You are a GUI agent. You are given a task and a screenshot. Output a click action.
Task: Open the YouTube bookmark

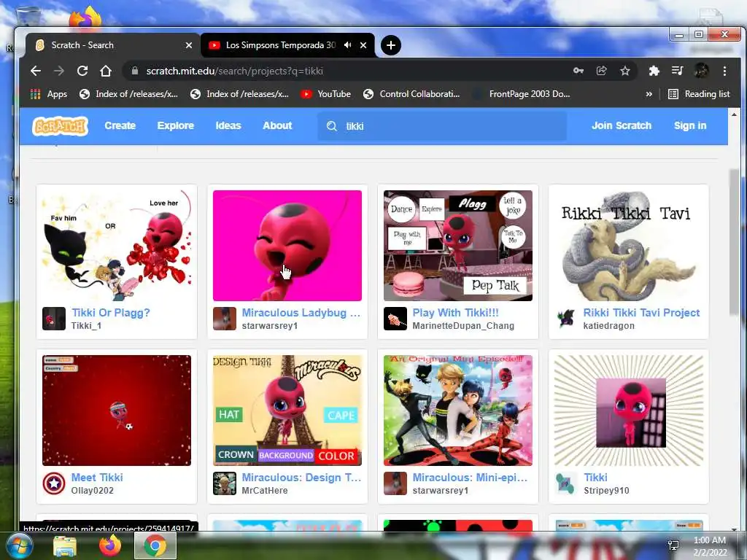(x=326, y=94)
